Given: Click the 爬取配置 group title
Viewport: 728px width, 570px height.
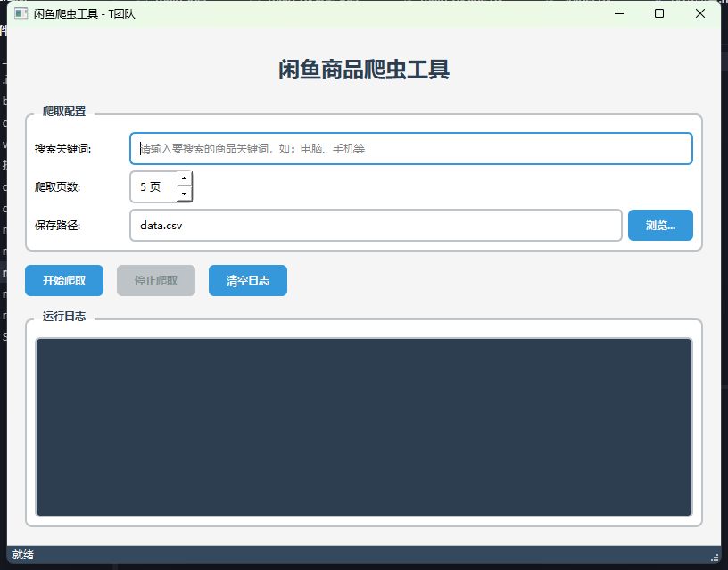Looking at the screenshot, I should tap(64, 112).
